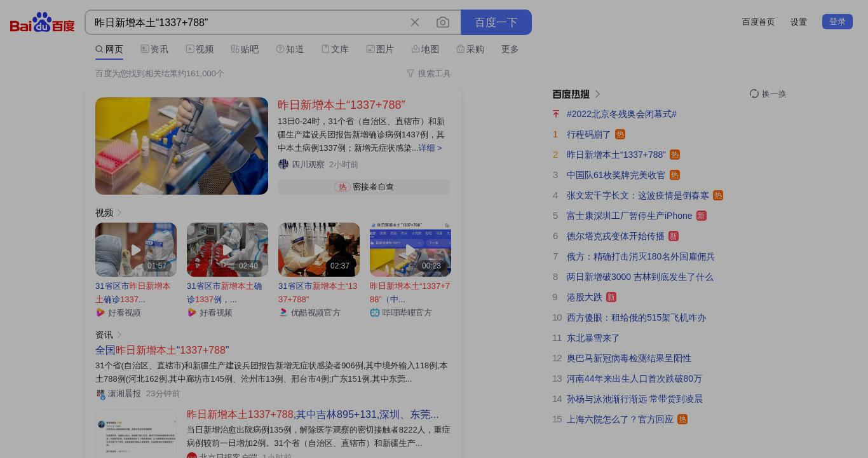Click the 热 badge next to 行程码崩了
Viewport: 868px width, 458px height.
[x=620, y=134]
